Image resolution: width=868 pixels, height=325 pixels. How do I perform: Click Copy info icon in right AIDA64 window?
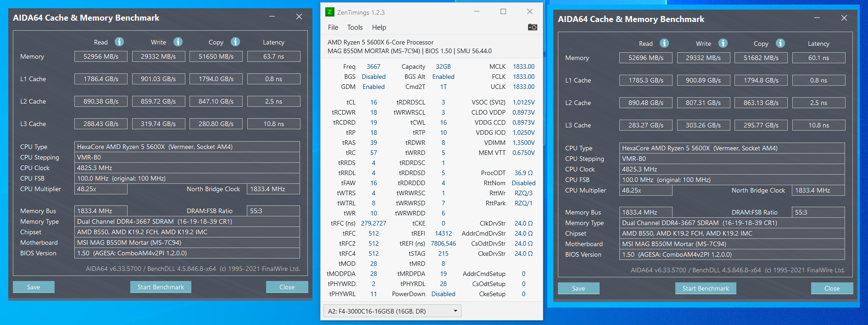[780, 43]
